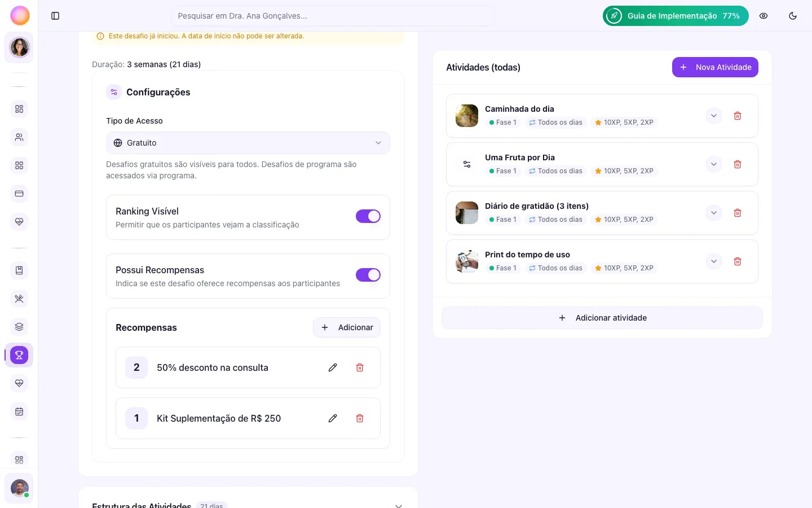Edit the 50% desconto na consulta reward

click(x=333, y=367)
